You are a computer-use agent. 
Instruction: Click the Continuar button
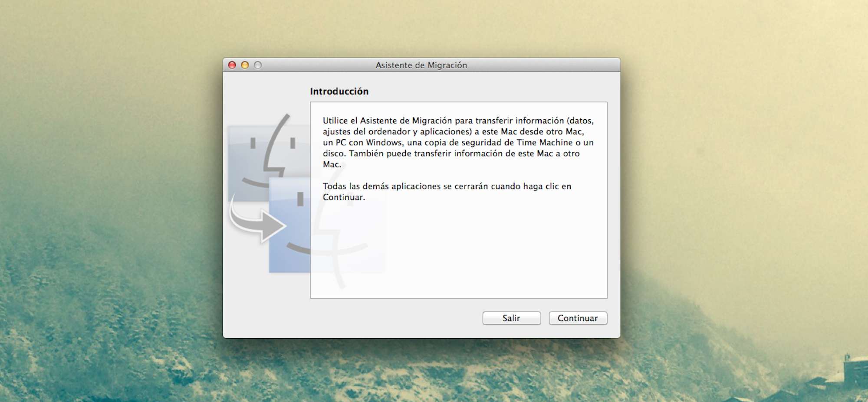(578, 318)
